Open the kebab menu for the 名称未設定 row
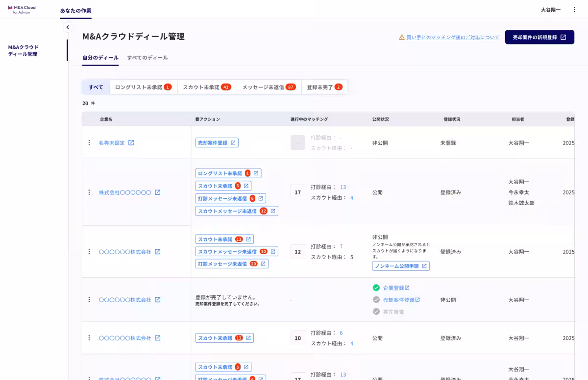Image resolution: width=588 pixels, height=380 pixels. tap(89, 142)
